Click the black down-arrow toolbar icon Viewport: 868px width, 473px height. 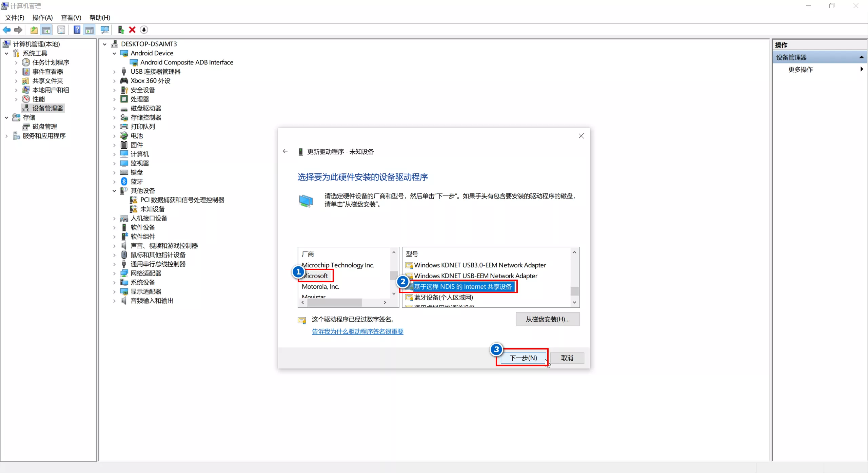[144, 30]
